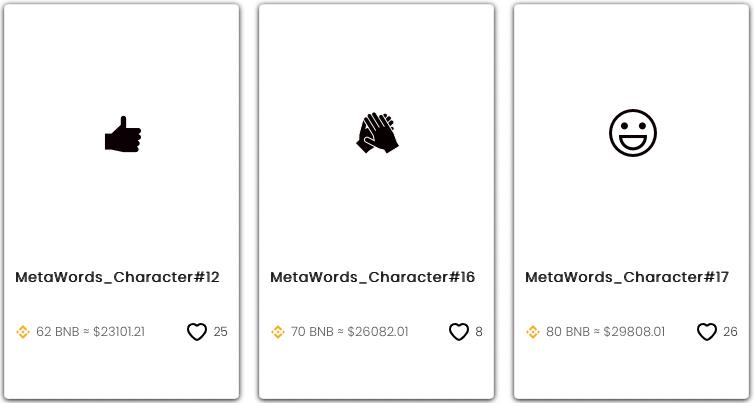
Task: Select the 80 BNB ≈ $29808.01 price
Action: pos(605,332)
